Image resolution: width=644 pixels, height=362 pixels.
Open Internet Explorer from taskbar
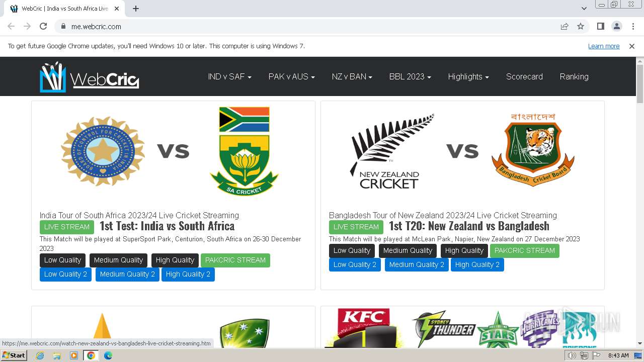(40, 355)
